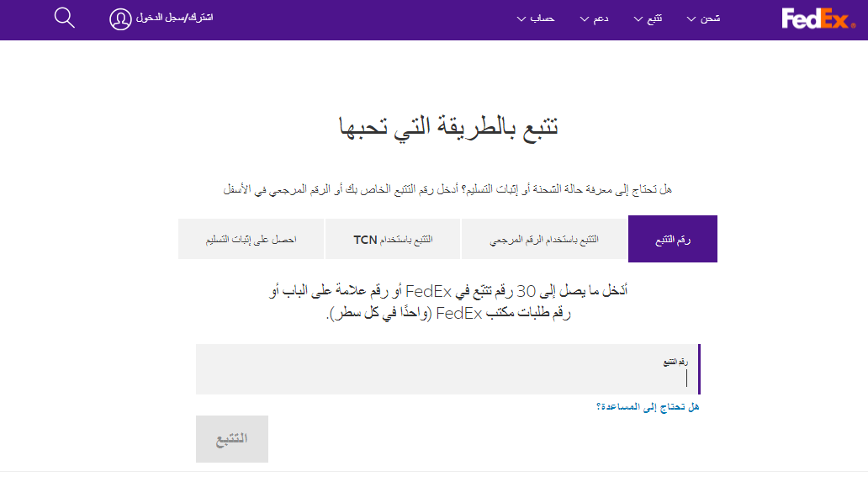868x503 pixels.
Task: Switch to التتبع باستخدام TCN tab
Action: [x=393, y=239]
